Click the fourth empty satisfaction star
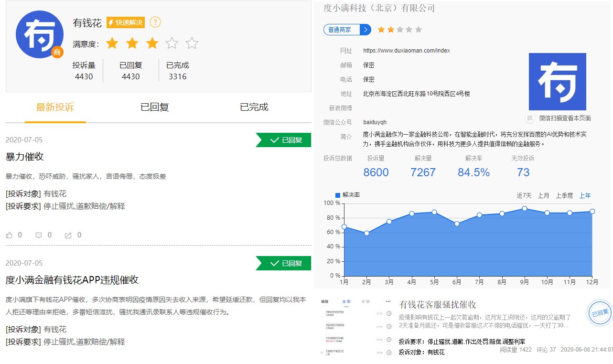 pos(172,43)
